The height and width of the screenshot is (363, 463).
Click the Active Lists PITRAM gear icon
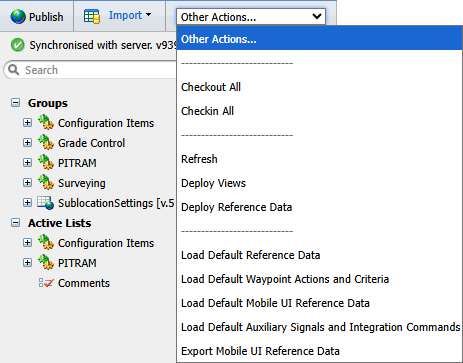(x=46, y=262)
